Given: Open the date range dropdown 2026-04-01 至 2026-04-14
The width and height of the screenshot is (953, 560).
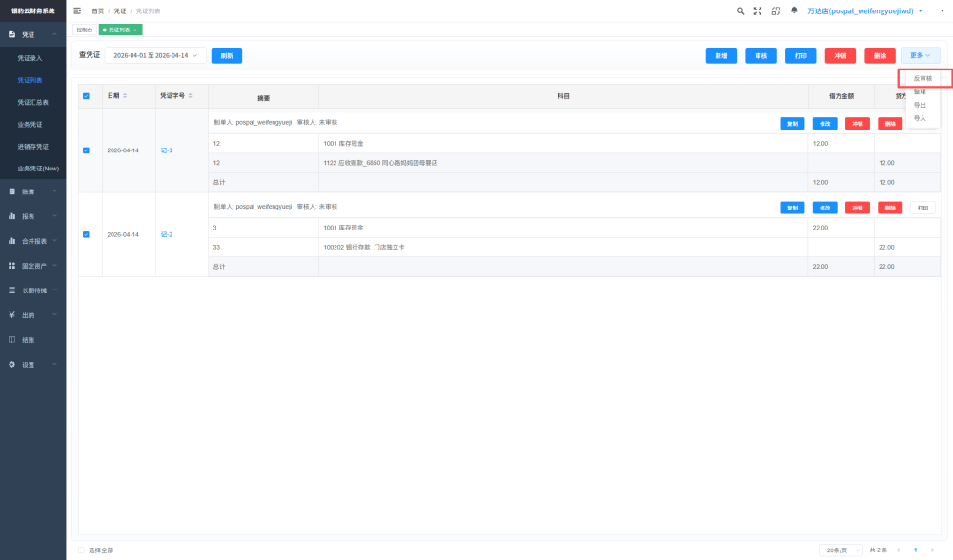Looking at the screenshot, I should point(155,55).
